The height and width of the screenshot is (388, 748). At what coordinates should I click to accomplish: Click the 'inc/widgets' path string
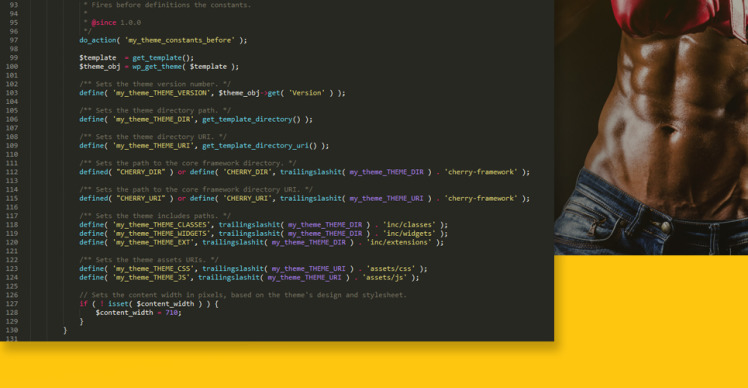pyautogui.click(x=409, y=233)
